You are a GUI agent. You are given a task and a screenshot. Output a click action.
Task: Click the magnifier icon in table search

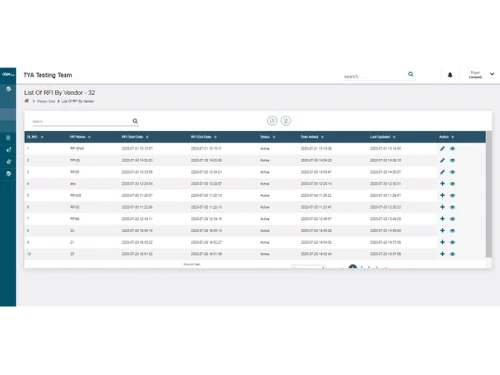(x=135, y=121)
